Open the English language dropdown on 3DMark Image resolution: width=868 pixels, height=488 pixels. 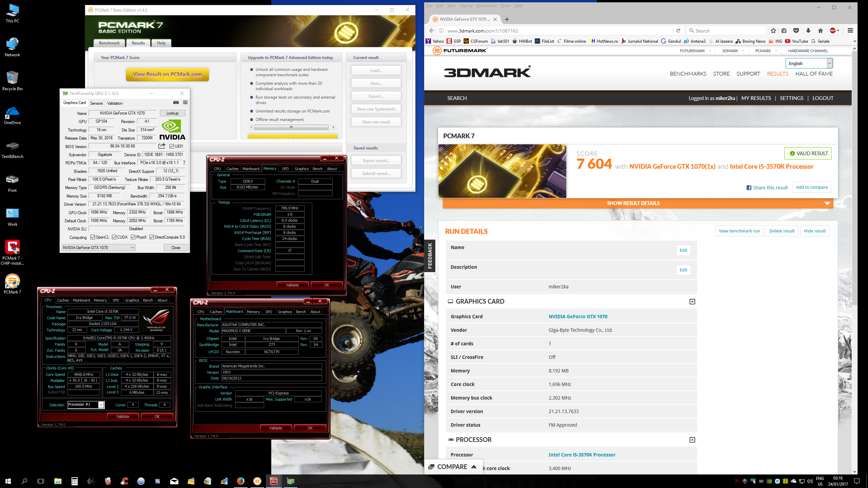[809, 63]
